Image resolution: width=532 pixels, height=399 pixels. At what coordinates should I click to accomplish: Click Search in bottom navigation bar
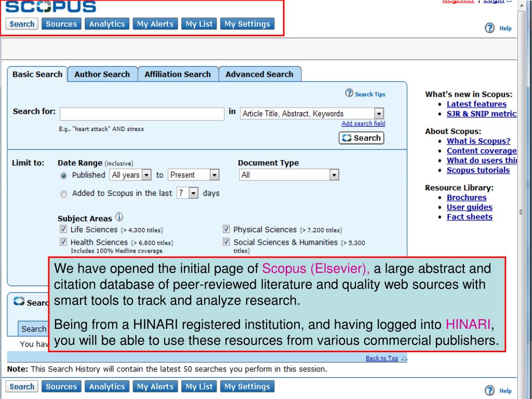tap(22, 387)
